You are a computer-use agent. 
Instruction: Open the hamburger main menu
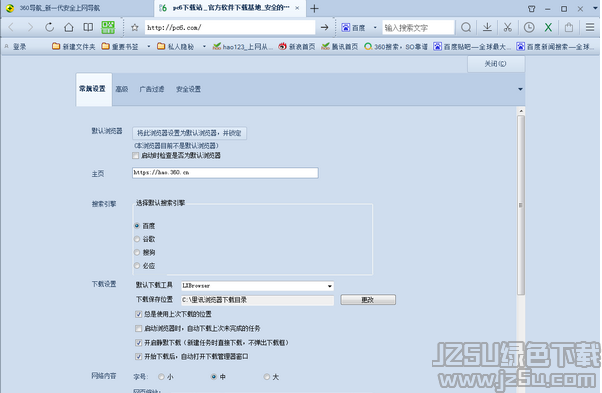590,27
